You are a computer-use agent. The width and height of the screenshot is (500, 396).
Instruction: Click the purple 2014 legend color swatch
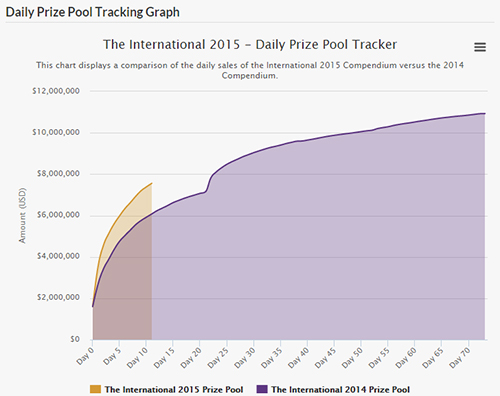tap(262, 389)
